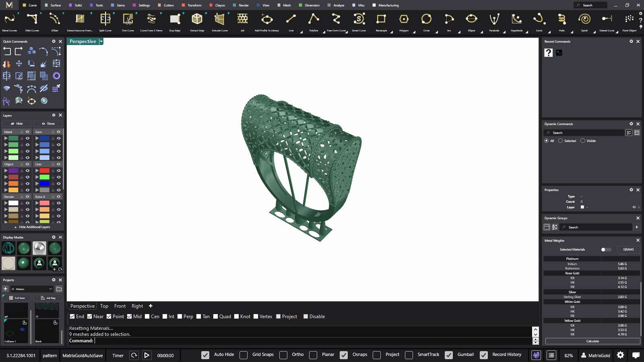
Task: Click the Full Save button
Action: click(17, 298)
